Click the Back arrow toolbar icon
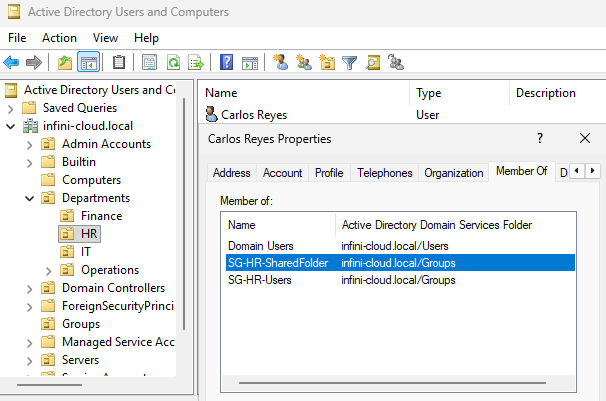Image resolution: width=606 pixels, height=401 pixels. coord(11,62)
